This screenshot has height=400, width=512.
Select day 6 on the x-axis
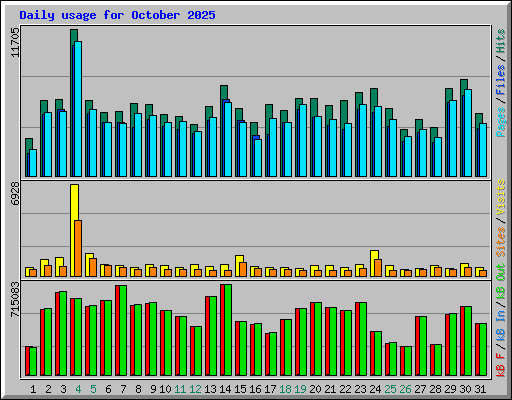point(108,389)
